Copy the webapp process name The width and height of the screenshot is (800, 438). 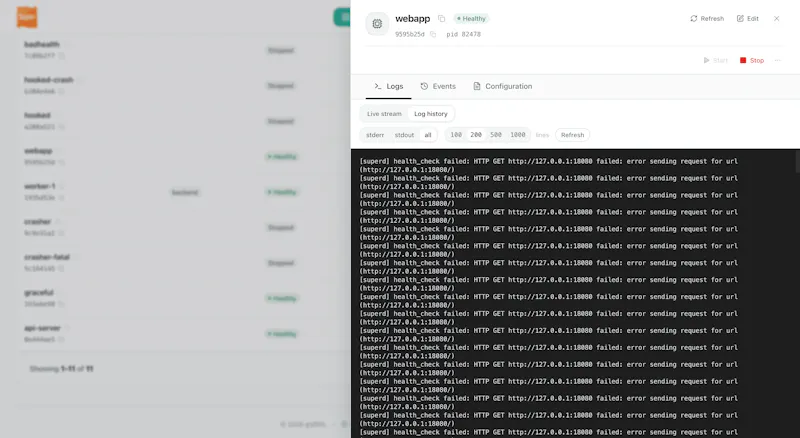441,18
